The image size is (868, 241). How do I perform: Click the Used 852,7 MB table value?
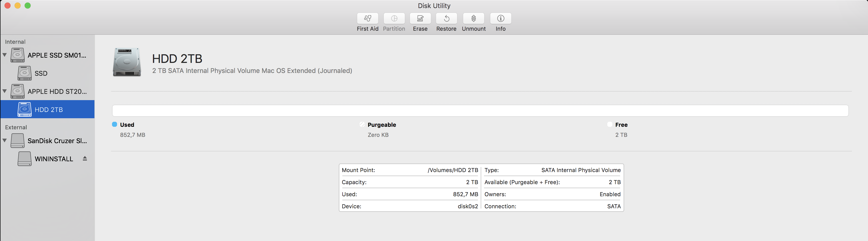(x=466, y=194)
